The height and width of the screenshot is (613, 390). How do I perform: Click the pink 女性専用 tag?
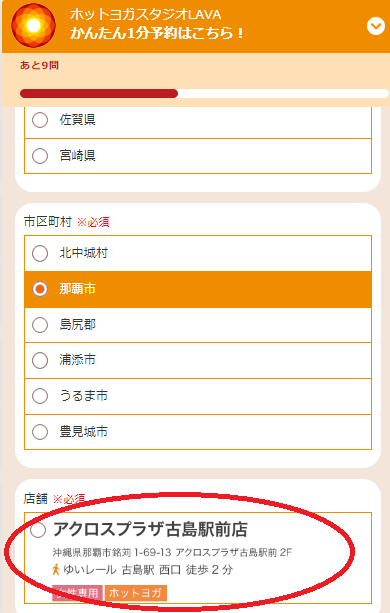pyautogui.click(x=77, y=593)
